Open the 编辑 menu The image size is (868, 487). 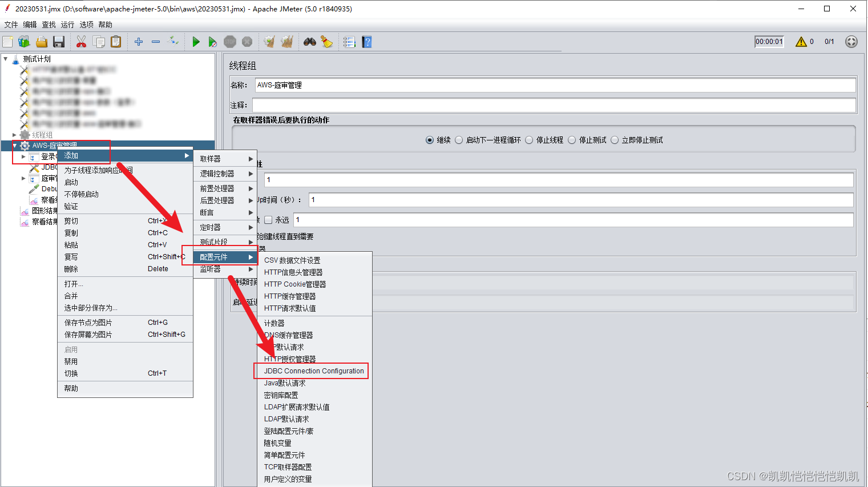(30, 25)
